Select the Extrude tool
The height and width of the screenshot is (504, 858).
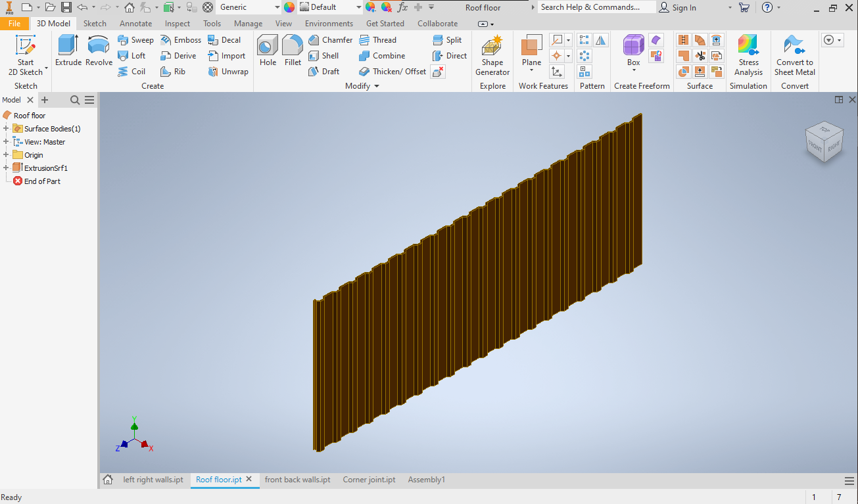point(68,51)
